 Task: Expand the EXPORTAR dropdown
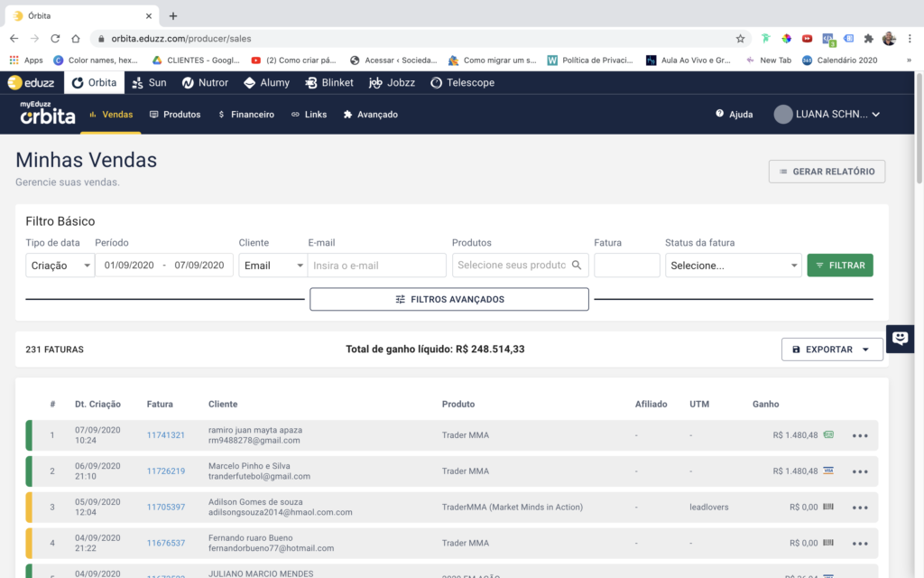[x=831, y=350]
